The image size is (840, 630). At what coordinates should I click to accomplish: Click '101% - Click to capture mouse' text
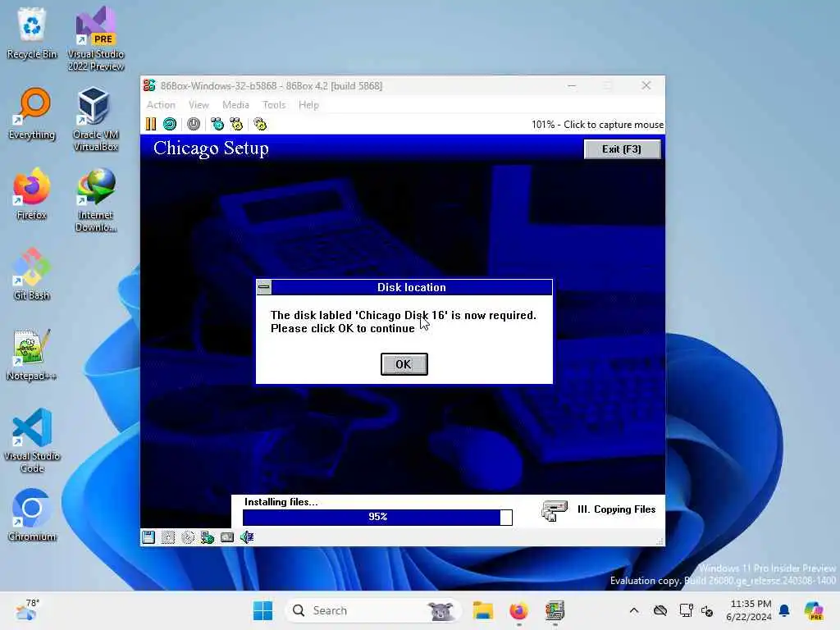click(597, 125)
